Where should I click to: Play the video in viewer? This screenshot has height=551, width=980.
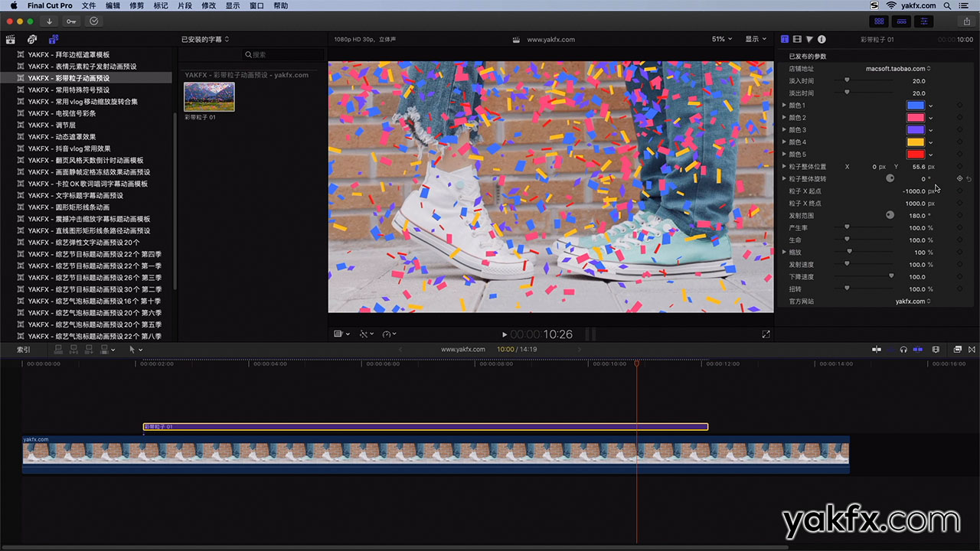click(504, 334)
